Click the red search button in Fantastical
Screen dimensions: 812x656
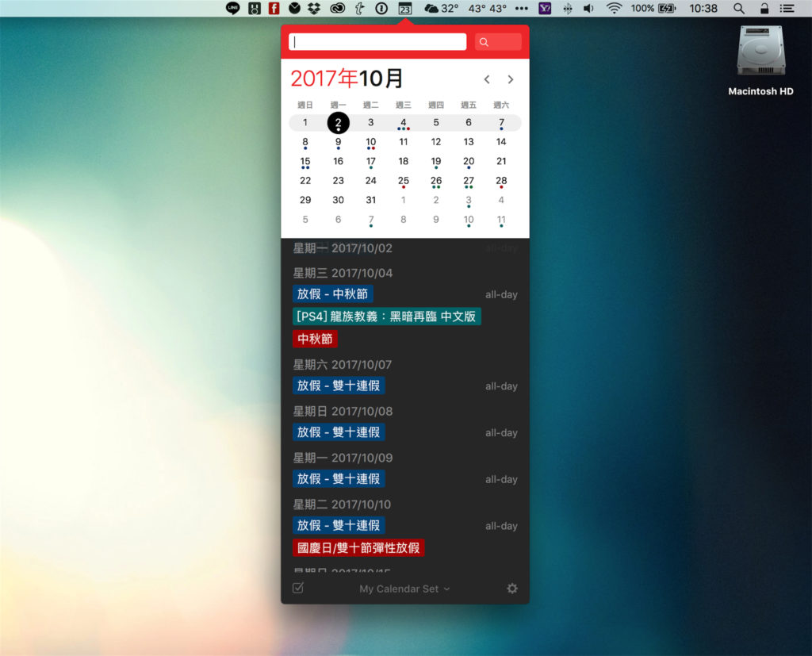click(498, 42)
